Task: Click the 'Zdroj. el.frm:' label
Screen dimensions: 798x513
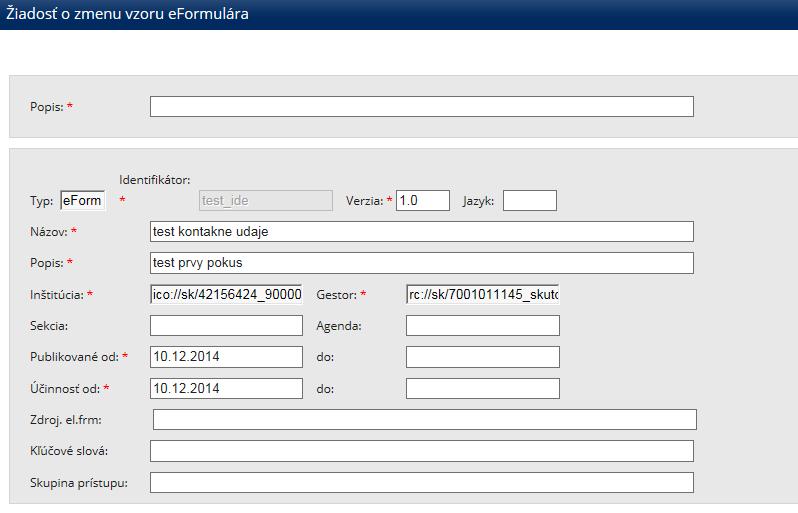Action: coord(66,420)
